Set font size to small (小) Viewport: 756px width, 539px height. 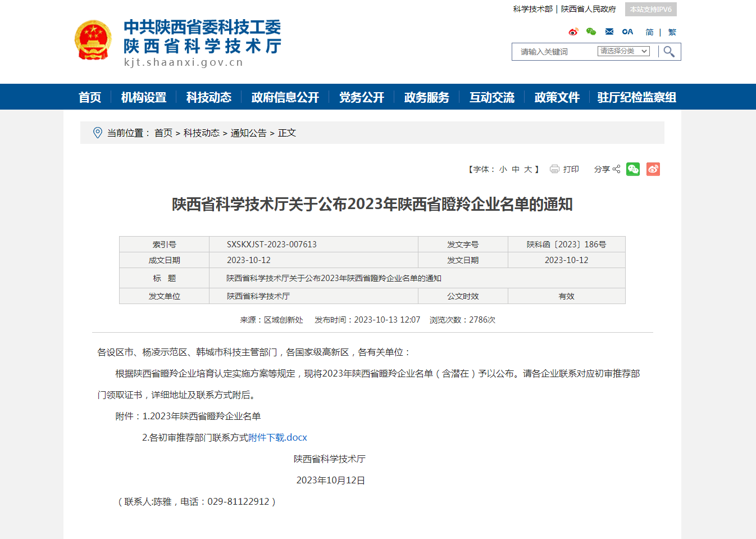503,169
